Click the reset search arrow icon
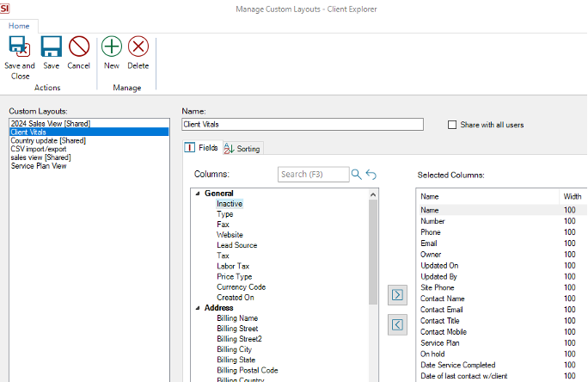Viewport: 588px width, 382px height. tap(371, 175)
